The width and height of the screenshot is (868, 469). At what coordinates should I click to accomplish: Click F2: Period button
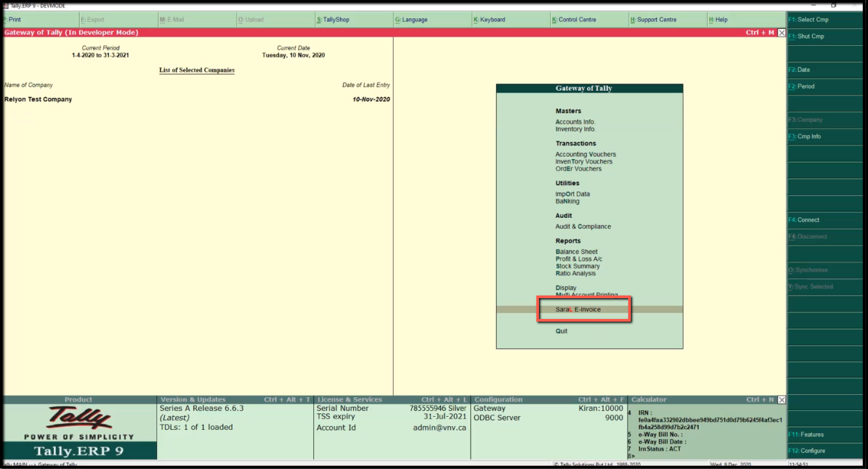click(x=826, y=86)
